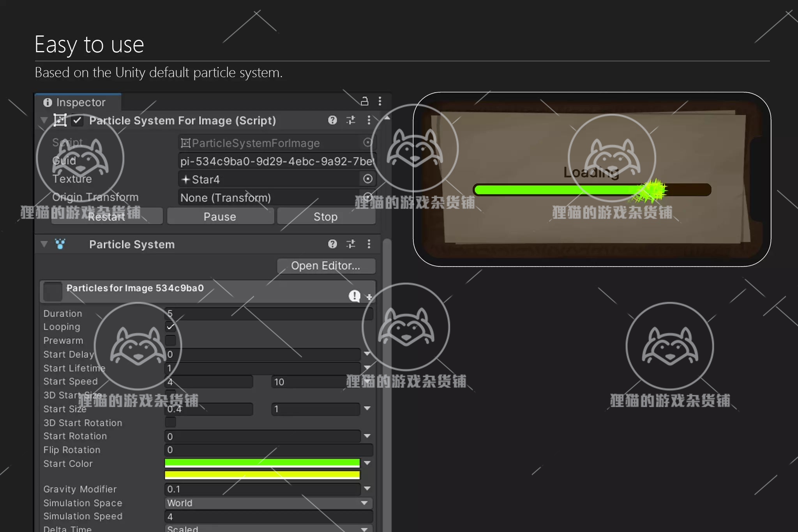The width and height of the screenshot is (798, 532).
Task: Open help for Particle System component
Action: click(332, 244)
